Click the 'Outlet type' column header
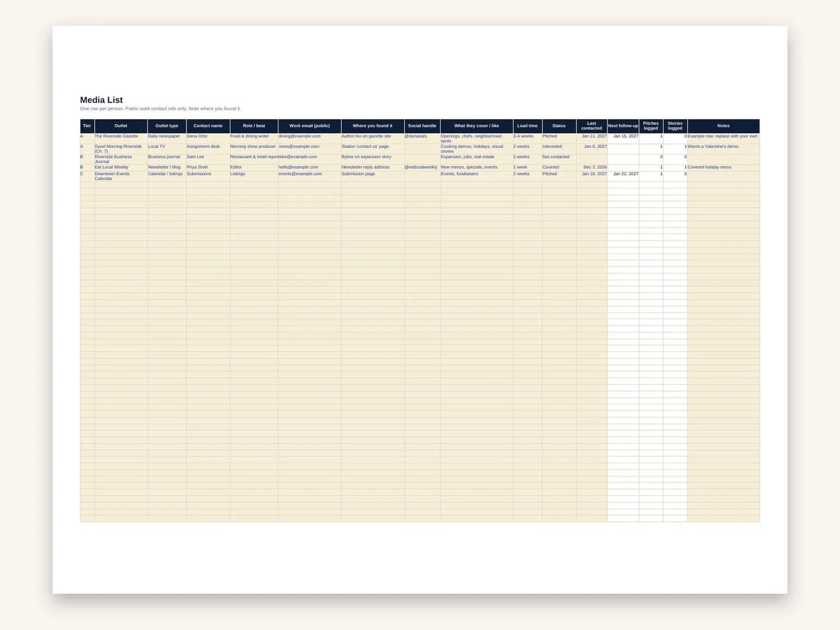The width and height of the screenshot is (840, 630). (167, 126)
